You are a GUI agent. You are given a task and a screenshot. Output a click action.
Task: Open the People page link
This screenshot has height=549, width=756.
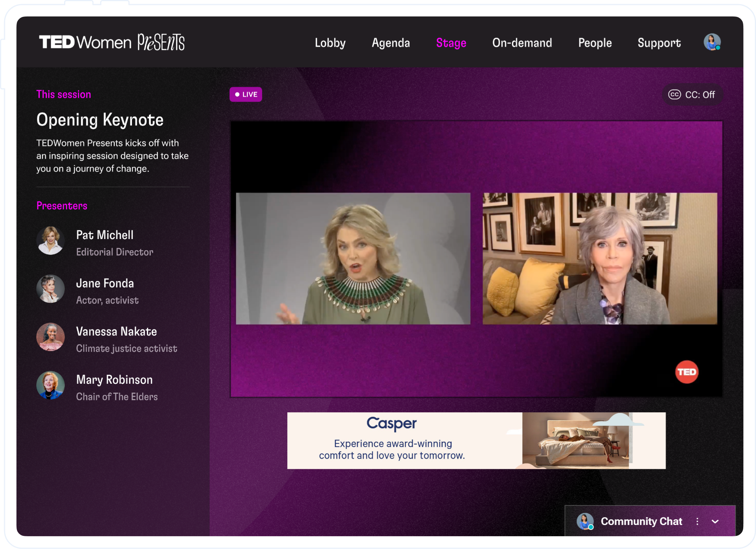595,43
